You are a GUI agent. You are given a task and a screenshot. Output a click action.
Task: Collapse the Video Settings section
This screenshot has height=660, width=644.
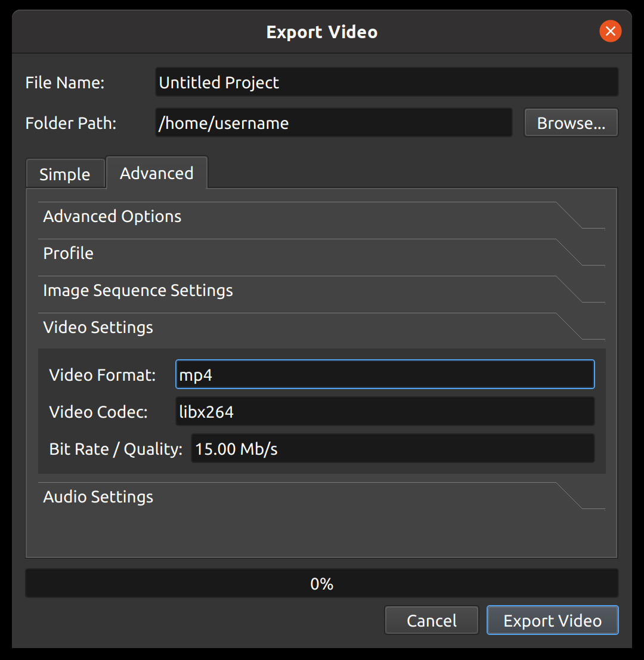pos(98,327)
